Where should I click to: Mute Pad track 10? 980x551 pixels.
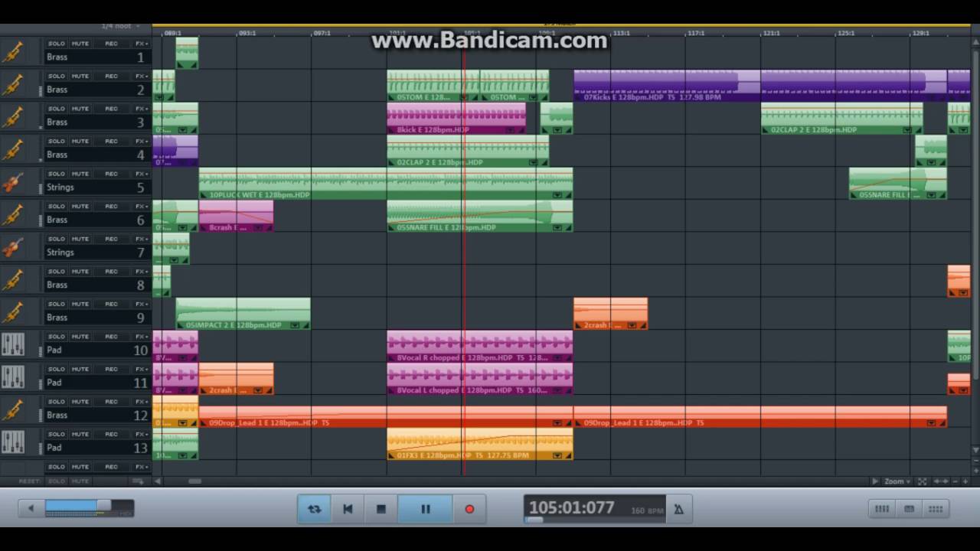tap(80, 337)
